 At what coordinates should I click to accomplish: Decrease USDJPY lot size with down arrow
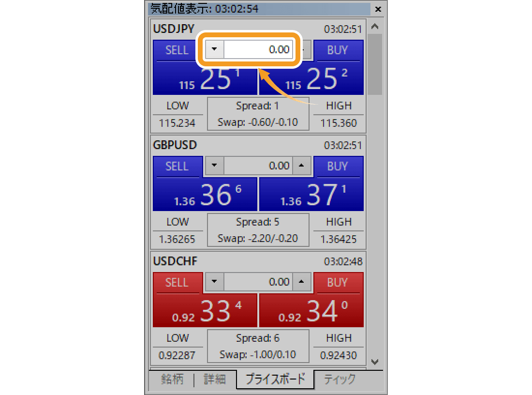coord(215,49)
